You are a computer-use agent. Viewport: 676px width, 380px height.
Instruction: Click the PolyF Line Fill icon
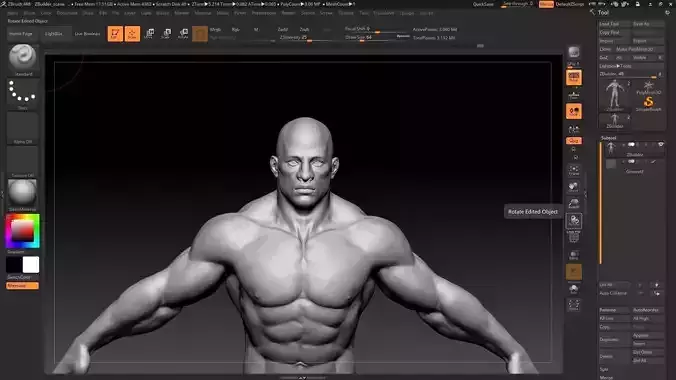pos(574,237)
